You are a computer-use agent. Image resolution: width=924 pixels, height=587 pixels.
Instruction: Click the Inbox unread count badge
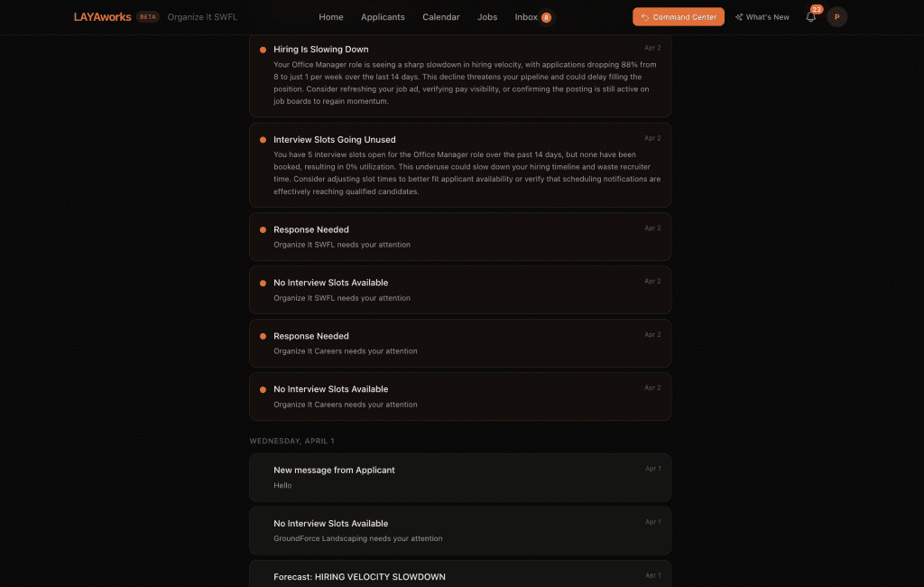pos(546,18)
